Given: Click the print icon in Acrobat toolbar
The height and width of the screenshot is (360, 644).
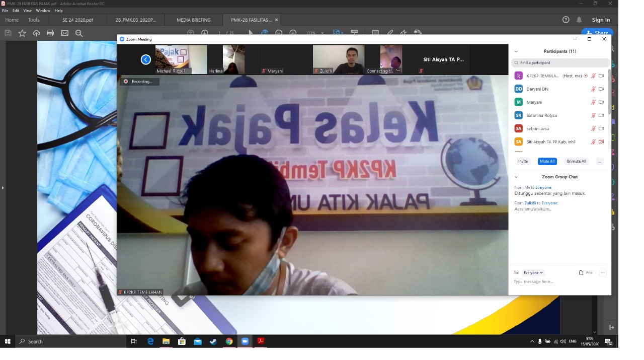Looking at the screenshot, I should (x=50, y=33).
